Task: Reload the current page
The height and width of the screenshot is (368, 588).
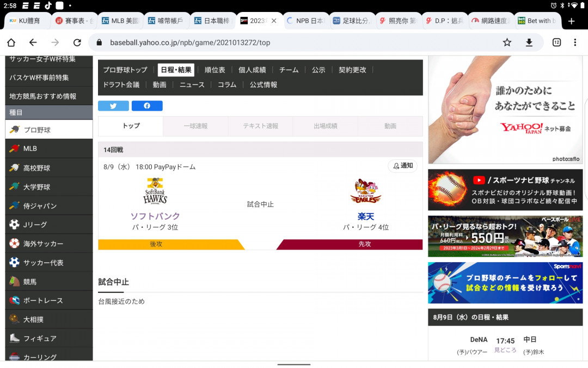Action: coord(77,43)
